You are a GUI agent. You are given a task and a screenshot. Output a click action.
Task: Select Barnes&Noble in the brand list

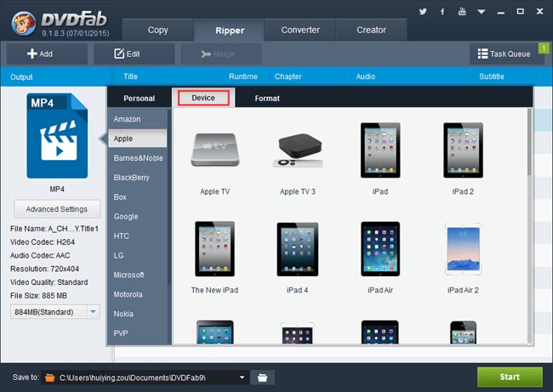point(137,158)
